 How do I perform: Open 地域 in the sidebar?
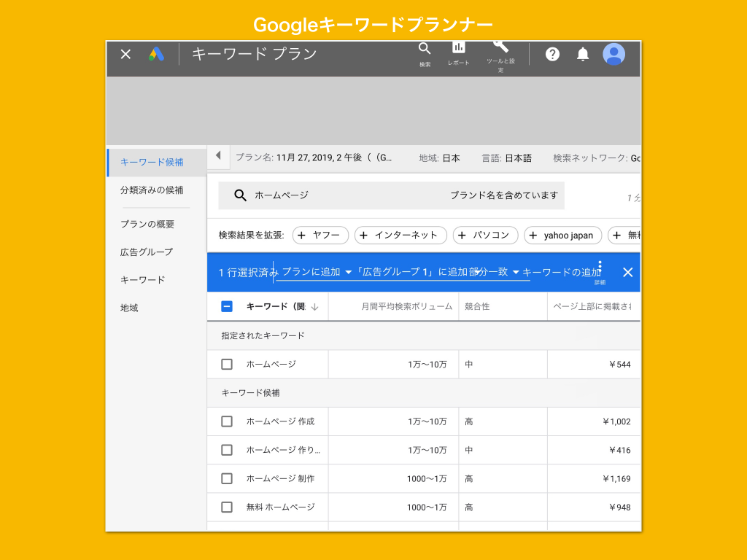pyautogui.click(x=129, y=308)
